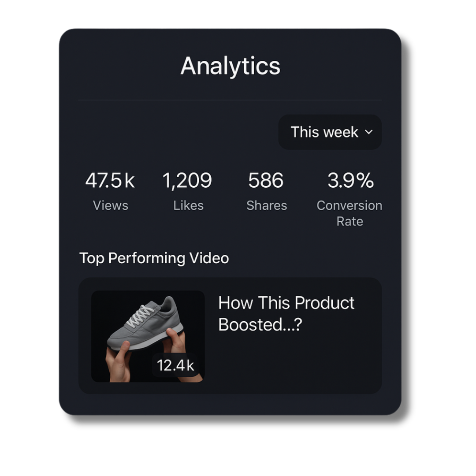Screen dimensions: 476x476
Task: Click the white shoelaces on the sneaker
Action: 140,314
